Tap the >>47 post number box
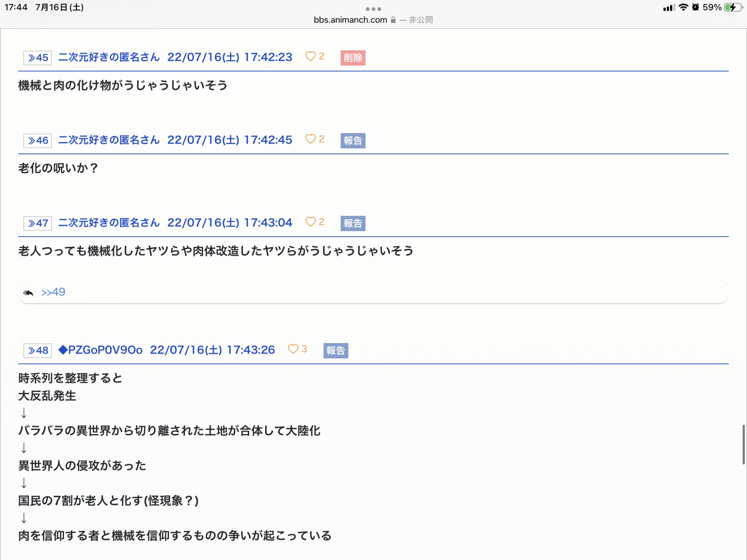 pos(38,224)
